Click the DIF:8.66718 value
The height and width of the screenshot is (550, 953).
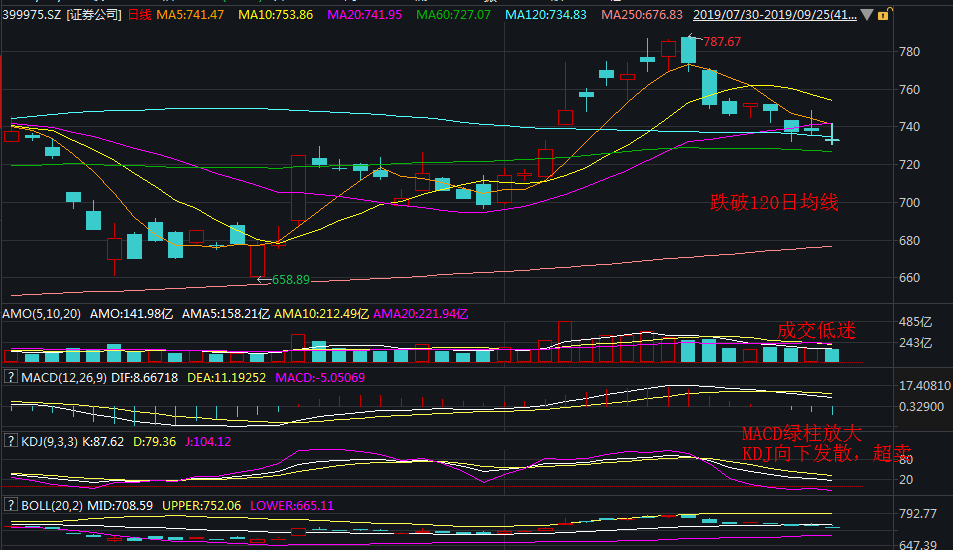click(145, 377)
